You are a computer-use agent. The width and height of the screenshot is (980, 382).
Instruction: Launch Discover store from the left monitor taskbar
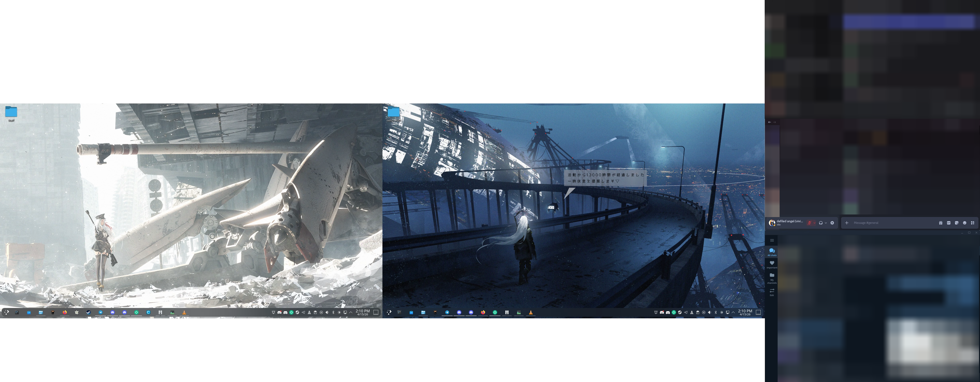[x=28, y=312]
